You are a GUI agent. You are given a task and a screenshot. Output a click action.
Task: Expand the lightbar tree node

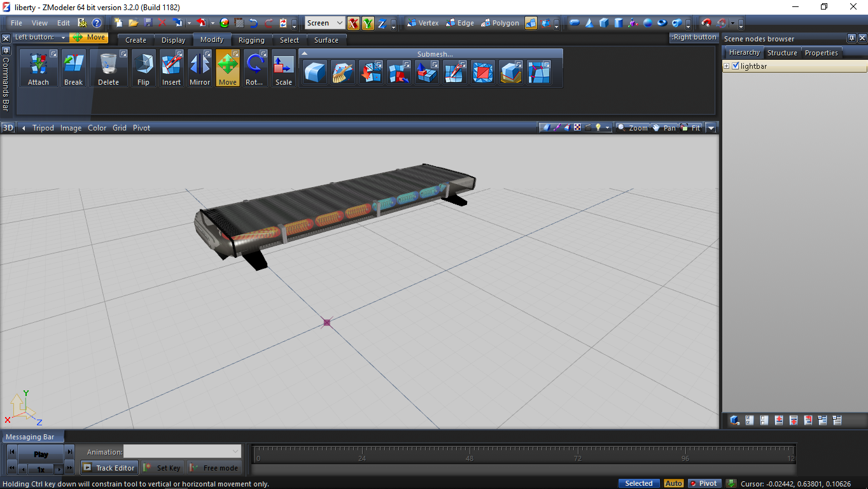[727, 66]
